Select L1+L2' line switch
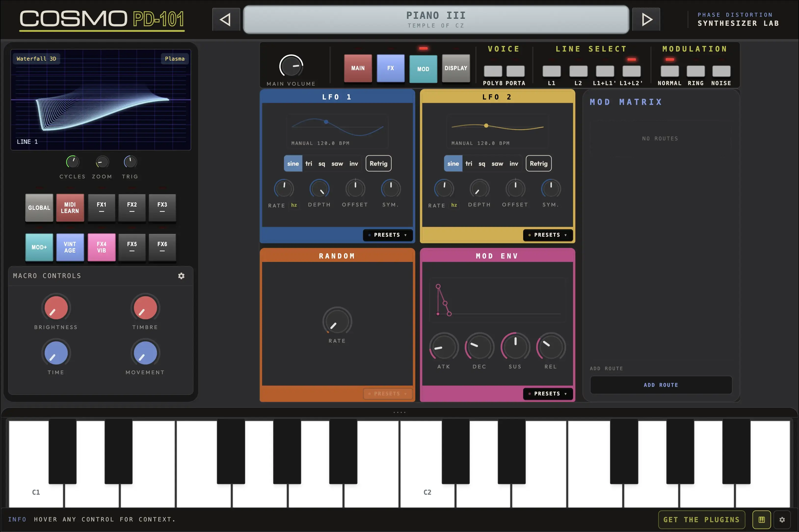799x532 pixels. click(632, 71)
